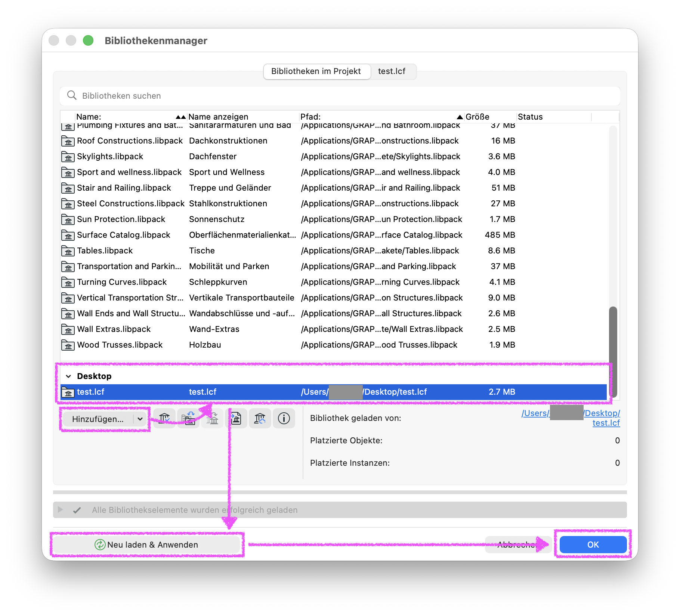The height and width of the screenshot is (616, 680).
Task: Click the grayed migrate library icon
Action: point(212,418)
